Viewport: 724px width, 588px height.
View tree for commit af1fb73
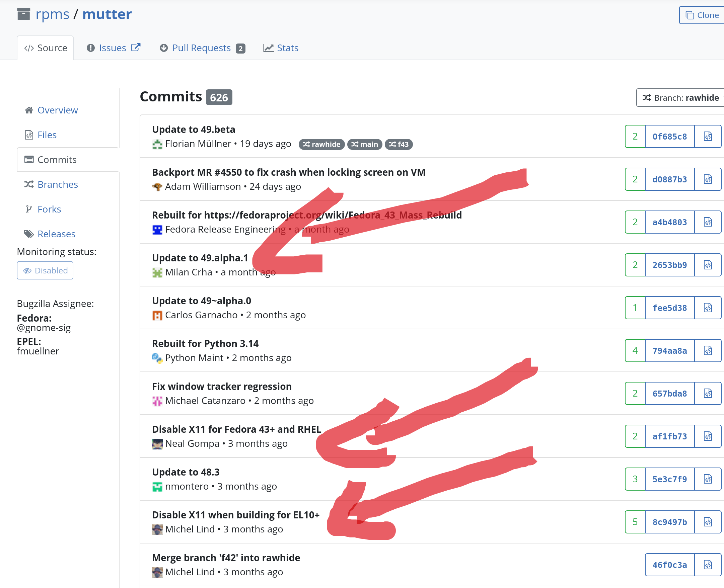click(x=708, y=436)
